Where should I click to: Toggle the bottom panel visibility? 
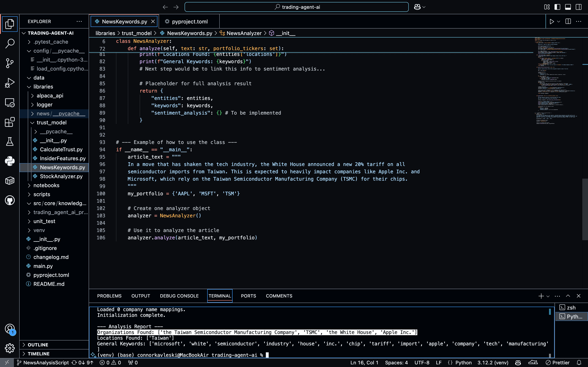(x=568, y=7)
